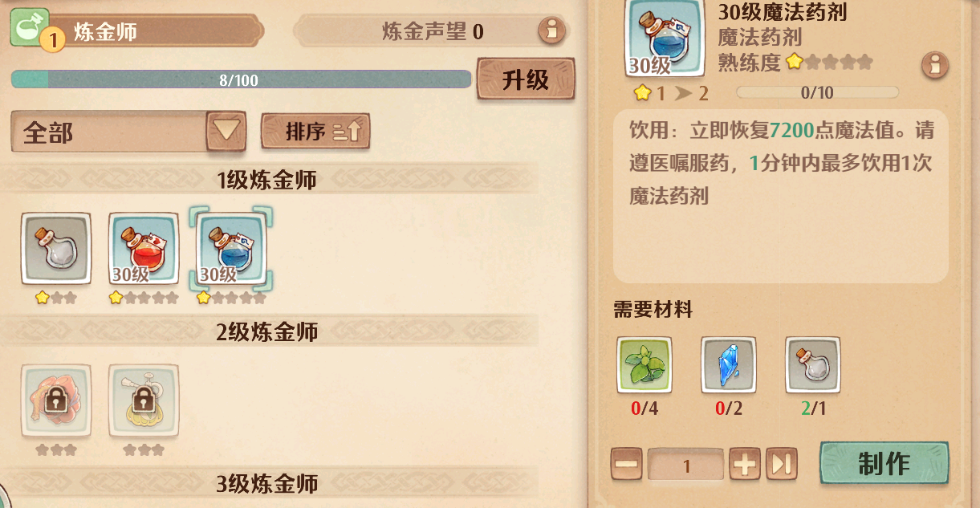Screen dimensions: 980x508
Task: Click the green alchemist flask badge
Action: pyautogui.click(x=30, y=27)
